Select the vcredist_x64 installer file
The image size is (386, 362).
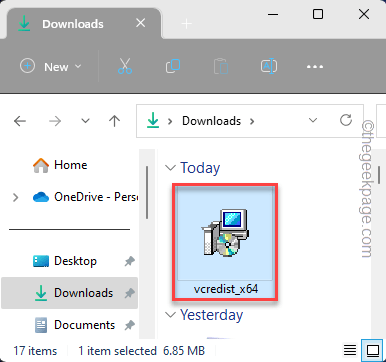225,242
